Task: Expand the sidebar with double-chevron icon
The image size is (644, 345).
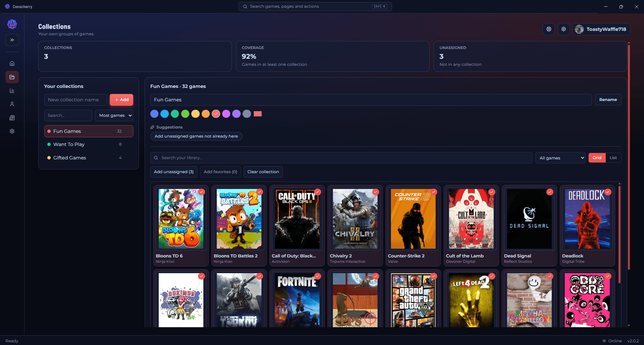Action: click(x=12, y=40)
